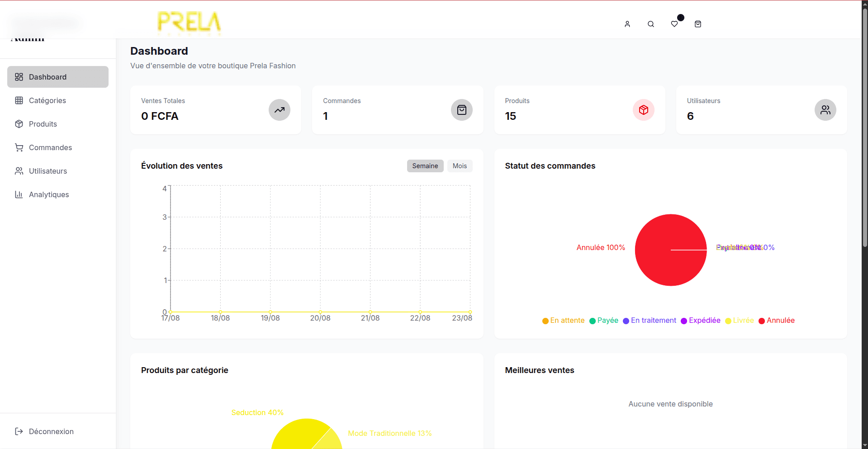Open the shopping bag icon in header
Screen dimensions: 868x449
(x=697, y=24)
